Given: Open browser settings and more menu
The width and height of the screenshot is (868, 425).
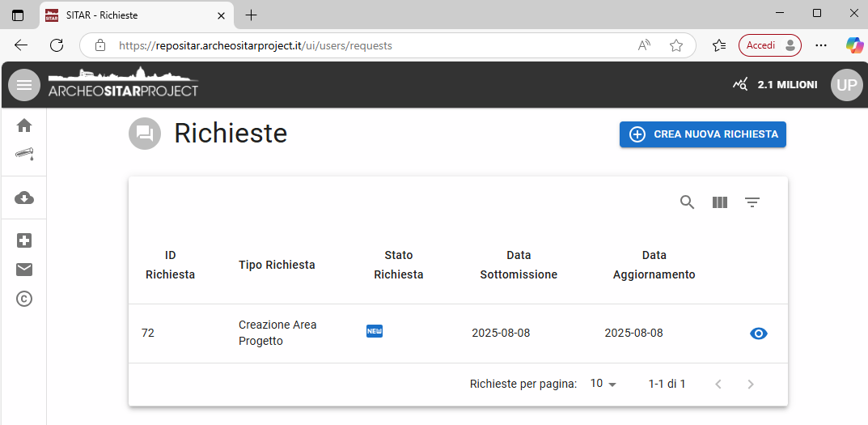Looking at the screenshot, I should (821, 45).
